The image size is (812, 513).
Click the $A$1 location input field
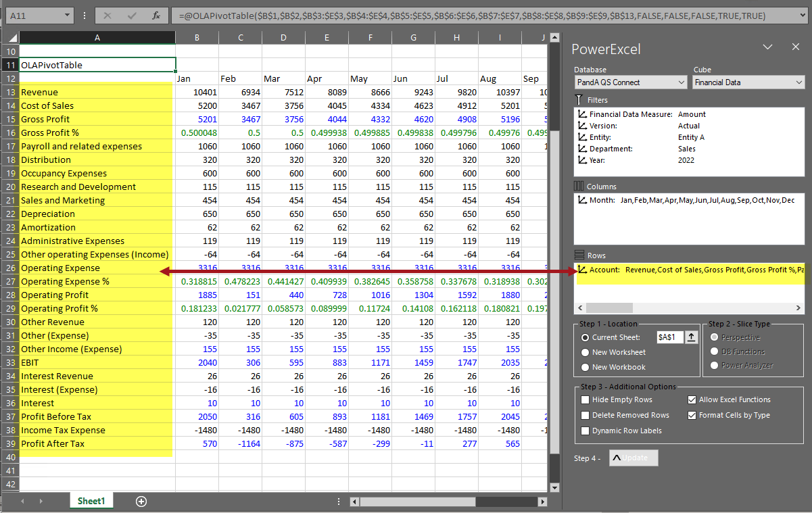click(x=669, y=337)
